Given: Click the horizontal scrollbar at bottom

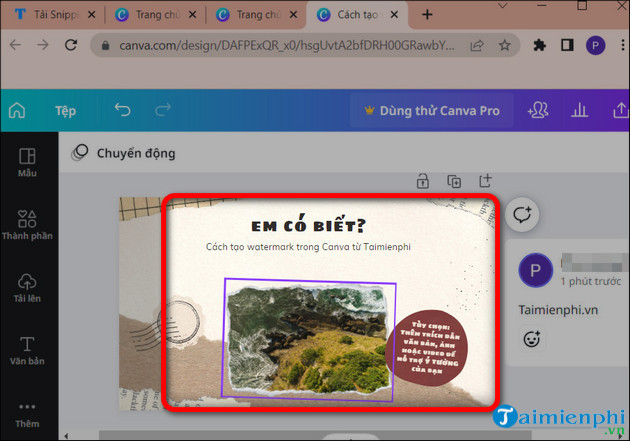Looking at the screenshot, I should pyautogui.click(x=315, y=435).
